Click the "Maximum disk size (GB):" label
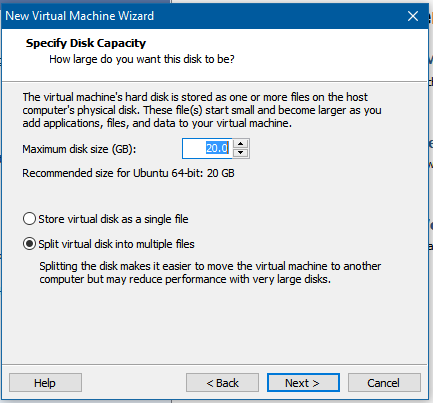This screenshot has width=433, height=403. tap(79, 149)
